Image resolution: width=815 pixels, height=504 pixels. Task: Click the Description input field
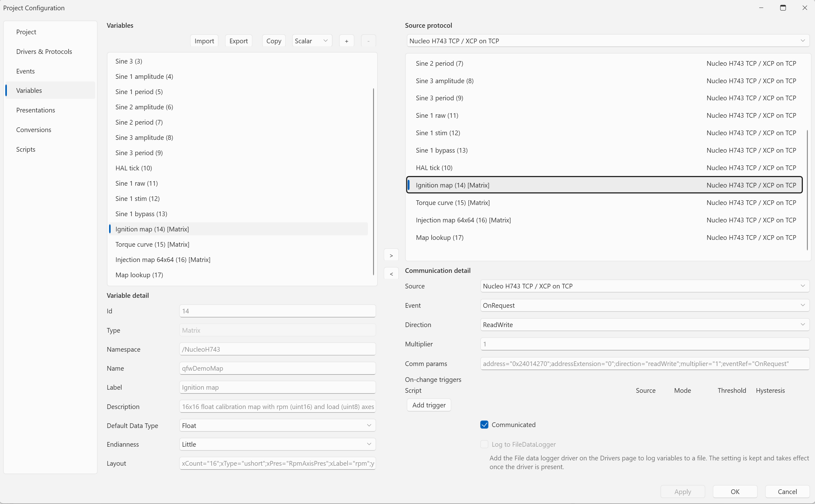coord(277,407)
